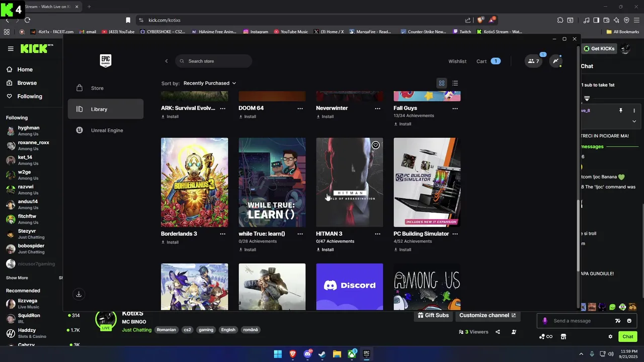Open options menu for ARK: Survival Evolved
Screen dimensions: 644x362
[223, 108]
